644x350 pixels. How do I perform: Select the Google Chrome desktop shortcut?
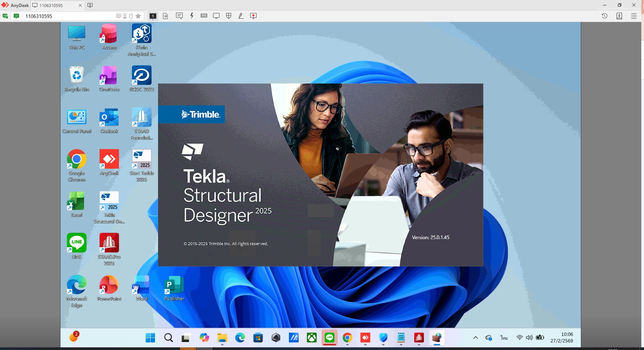(77, 166)
